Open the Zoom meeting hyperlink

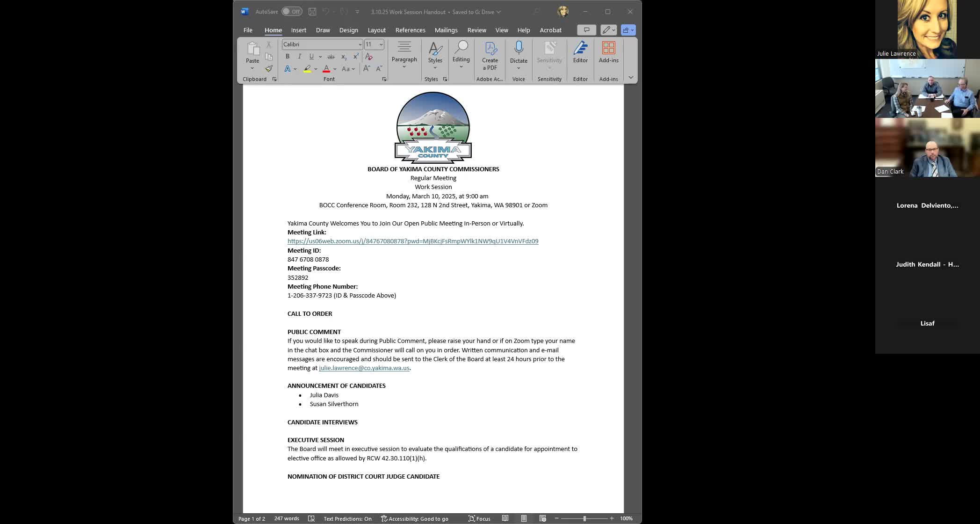pos(412,241)
